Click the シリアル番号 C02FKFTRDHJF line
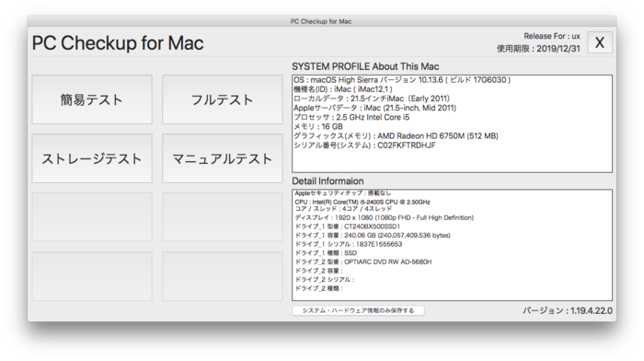 point(364,146)
